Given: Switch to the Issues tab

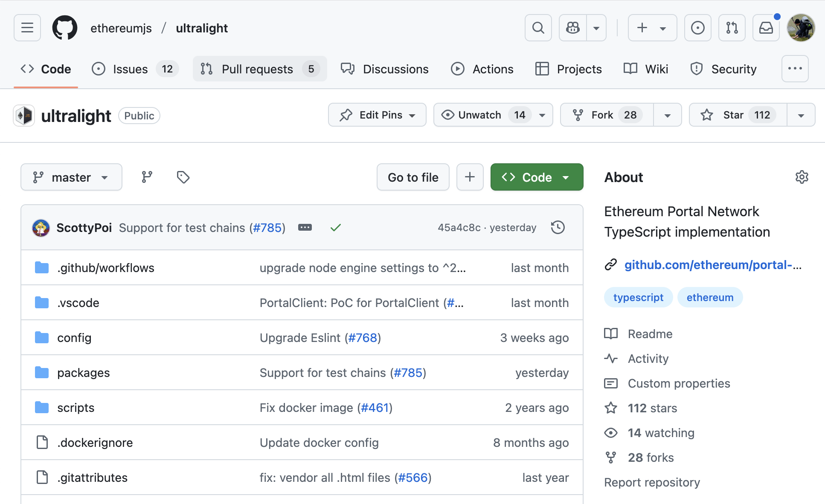Looking at the screenshot, I should click(130, 69).
